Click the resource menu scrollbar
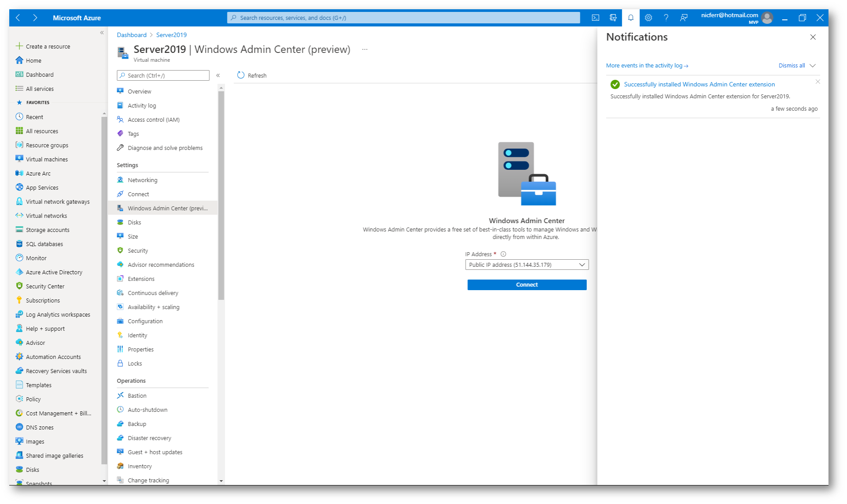 point(221,195)
